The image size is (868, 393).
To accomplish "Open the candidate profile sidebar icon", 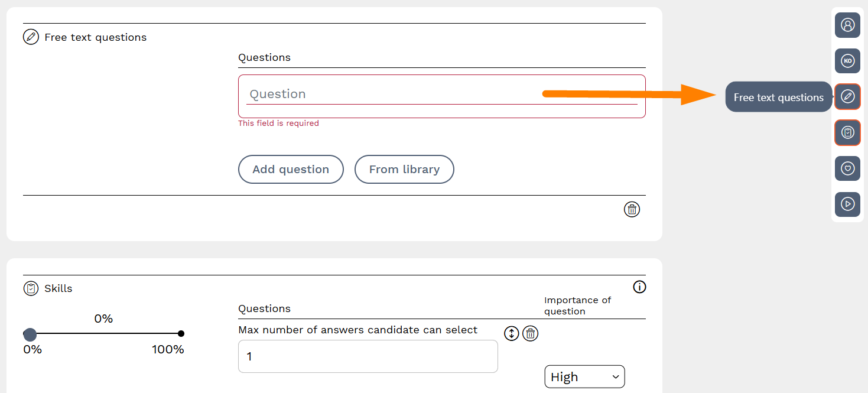I will 847,25.
